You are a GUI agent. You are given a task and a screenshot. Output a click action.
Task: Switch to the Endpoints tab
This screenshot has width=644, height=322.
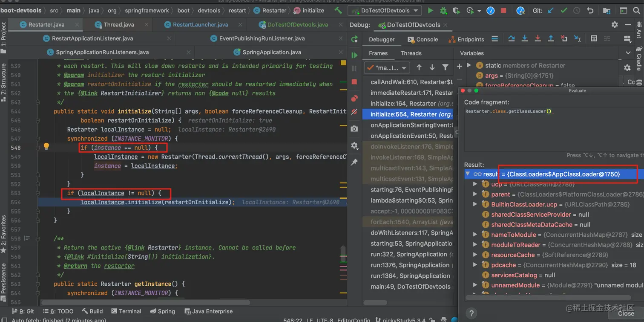coord(466,39)
